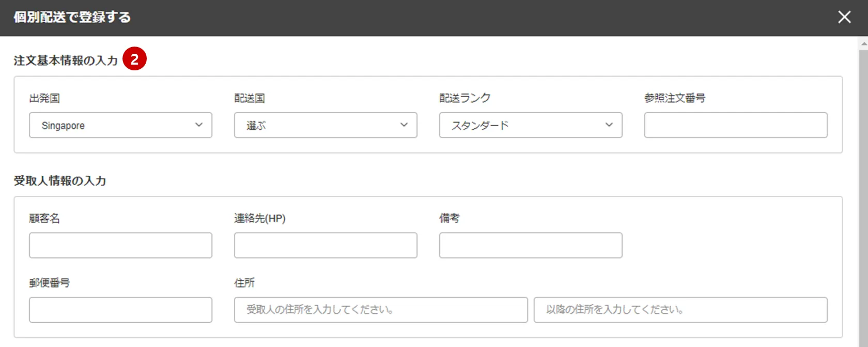
Task: Close the 個別配送で登録する dialog
Action: coord(844,17)
